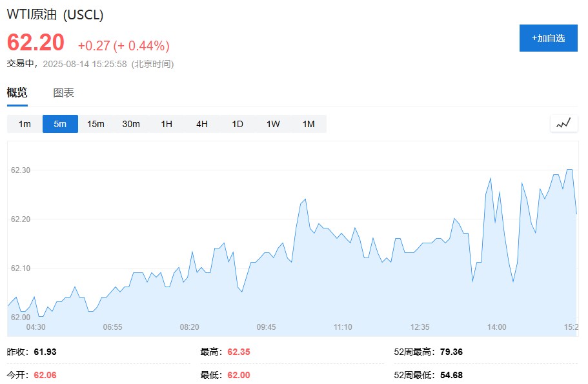
Task: Click the 12:35 time axis label
Action: click(x=420, y=327)
